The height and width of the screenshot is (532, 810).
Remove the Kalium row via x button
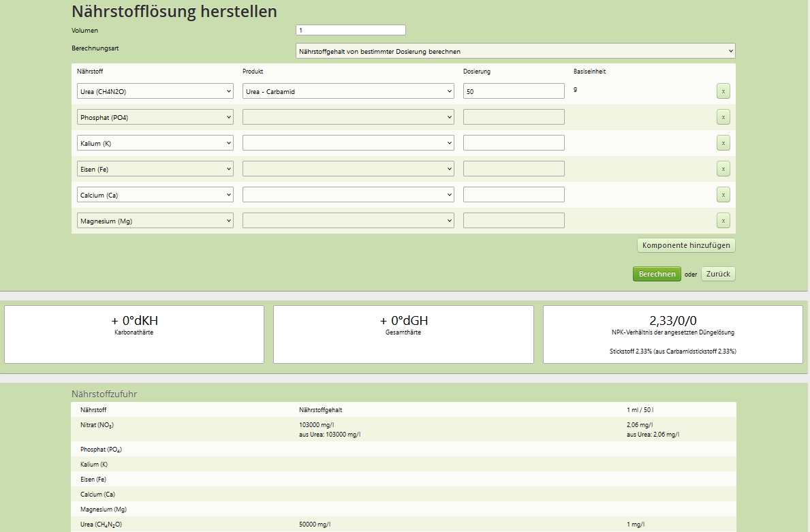[x=723, y=143]
